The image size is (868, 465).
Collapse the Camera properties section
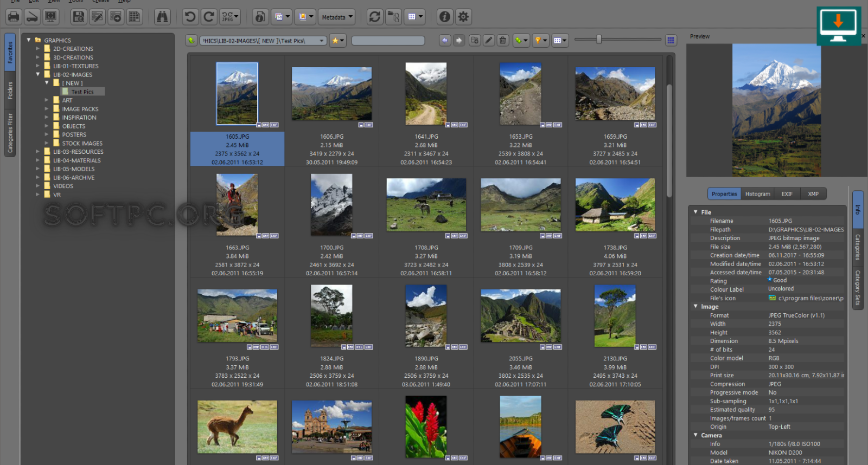tap(696, 435)
